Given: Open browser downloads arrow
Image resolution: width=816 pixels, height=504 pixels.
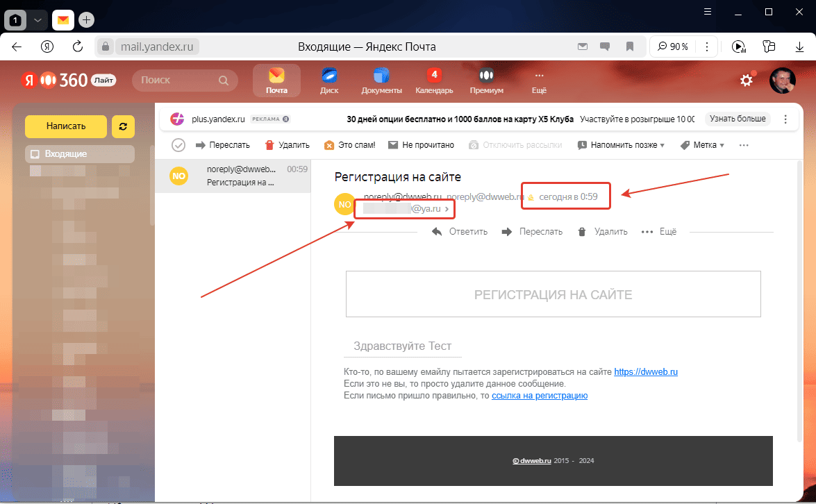Looking at the screenshot, I should (x=799, y=47).
